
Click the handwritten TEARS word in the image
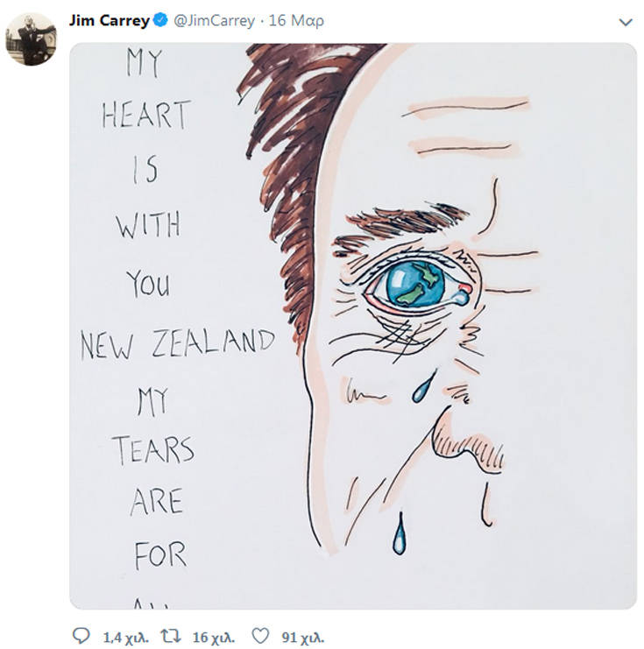(x=152, y=450)
